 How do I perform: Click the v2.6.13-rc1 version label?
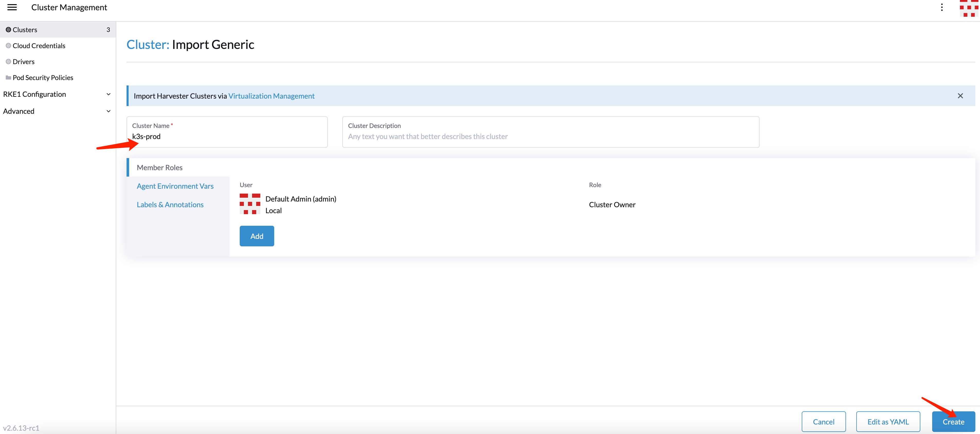(21, 428)
